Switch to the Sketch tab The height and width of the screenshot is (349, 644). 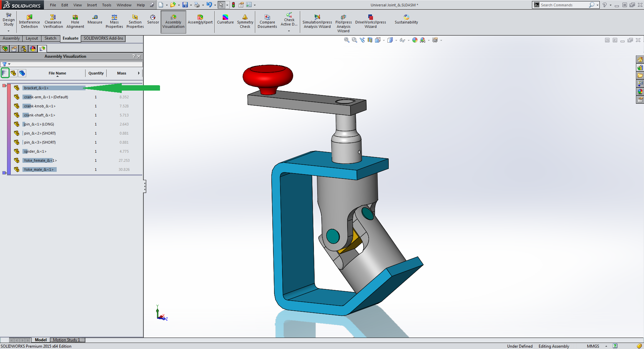pyautogui.click(x=50, y=38)
